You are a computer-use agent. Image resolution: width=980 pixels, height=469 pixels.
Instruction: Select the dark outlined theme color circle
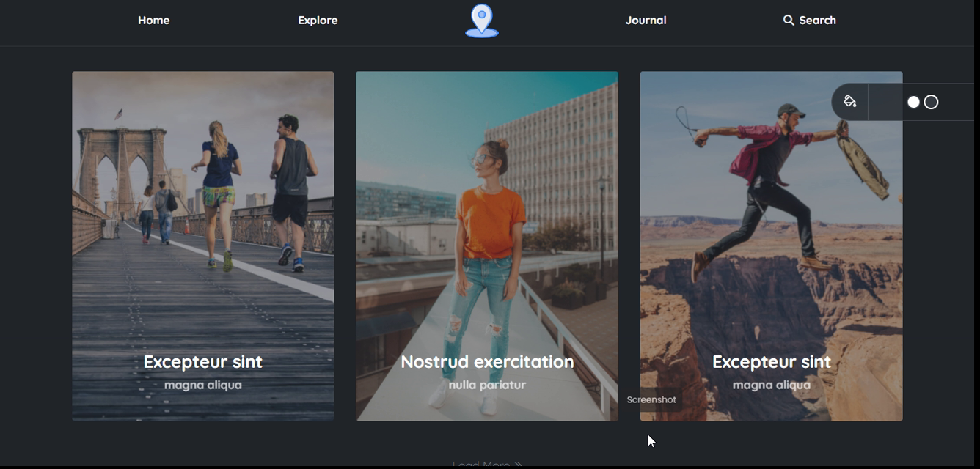tap(931, 102)
